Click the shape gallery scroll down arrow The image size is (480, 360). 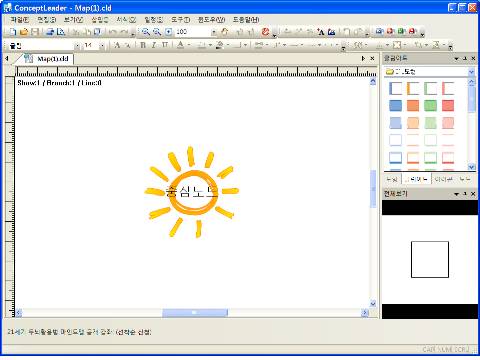[471, 166]
